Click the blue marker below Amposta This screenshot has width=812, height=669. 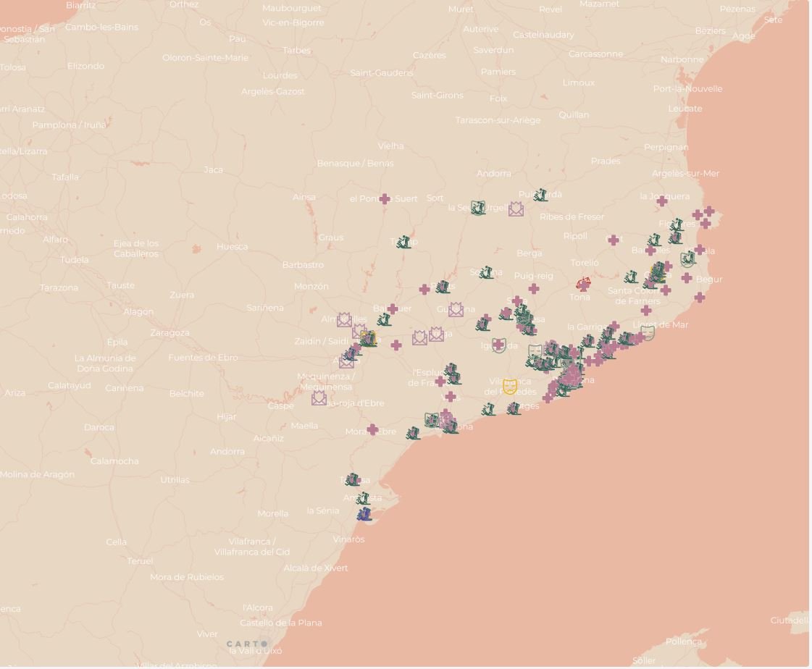click(x=364, y=513)
